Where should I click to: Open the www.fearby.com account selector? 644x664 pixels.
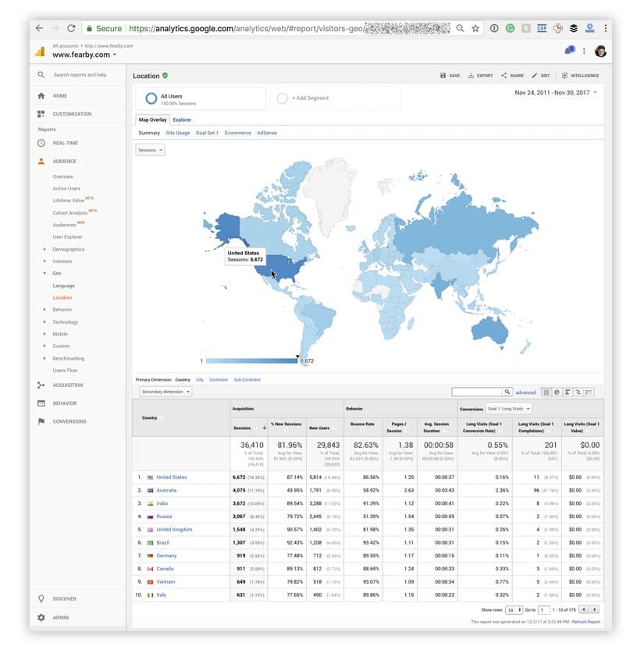(84, 55)
